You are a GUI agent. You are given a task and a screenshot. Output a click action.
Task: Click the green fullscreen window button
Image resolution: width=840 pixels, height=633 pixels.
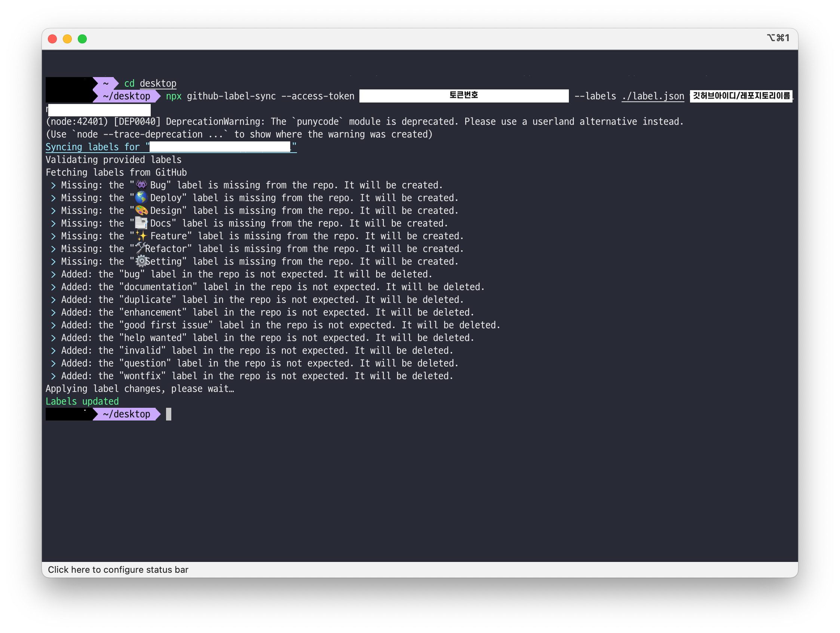[x=82, y=39]
